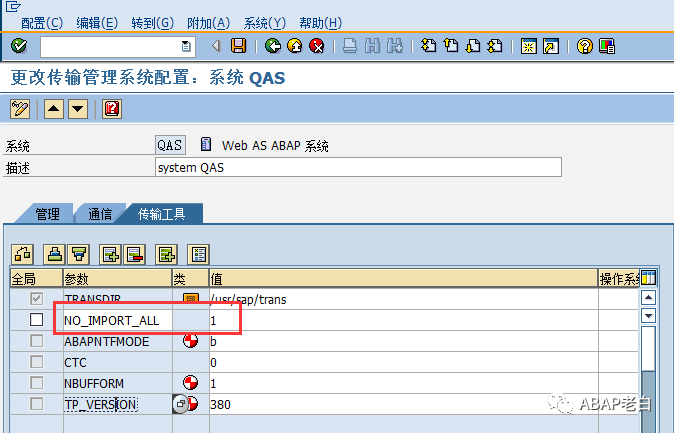Click the Print icon
The image size is (674, 433).
point(350,46)
